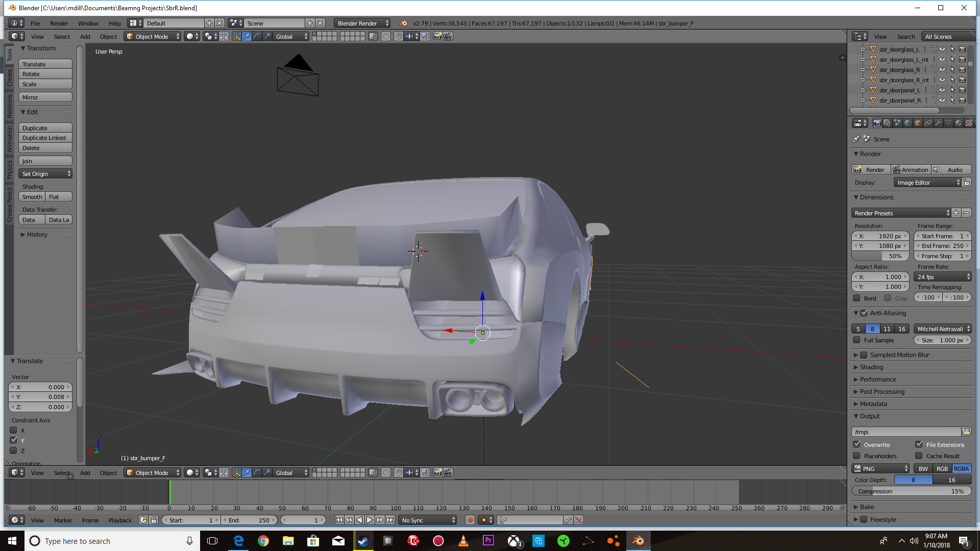The width and height of the screenshot is (980, 551).
Task: Toggle the Overwrite output checkbox
Action: click(857, 444)
